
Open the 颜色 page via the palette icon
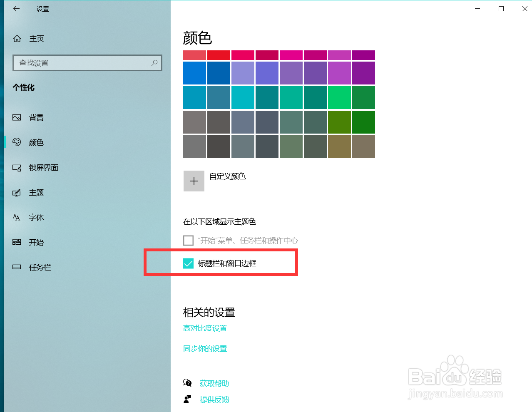[17, 142]
